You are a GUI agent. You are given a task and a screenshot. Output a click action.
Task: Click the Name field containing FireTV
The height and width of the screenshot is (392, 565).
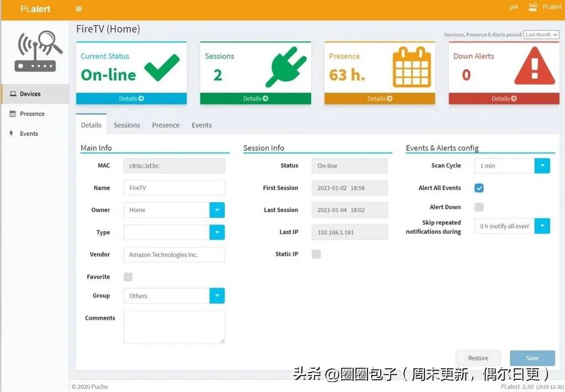(174, 188)
